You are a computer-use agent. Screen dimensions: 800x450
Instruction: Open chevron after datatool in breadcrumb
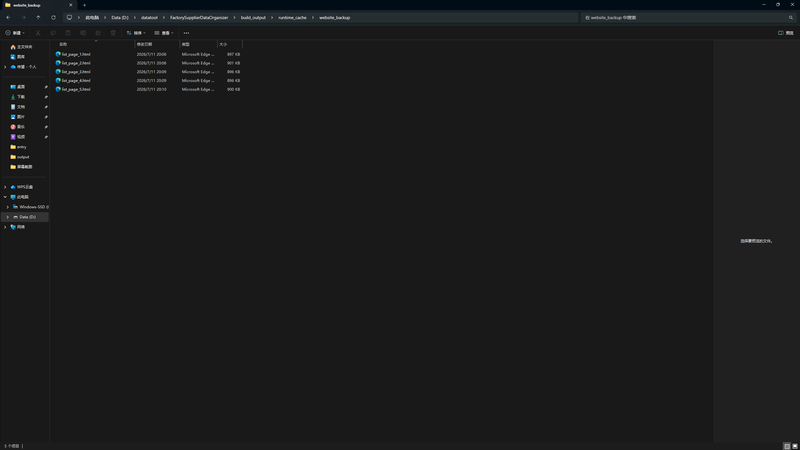point(164,17)
